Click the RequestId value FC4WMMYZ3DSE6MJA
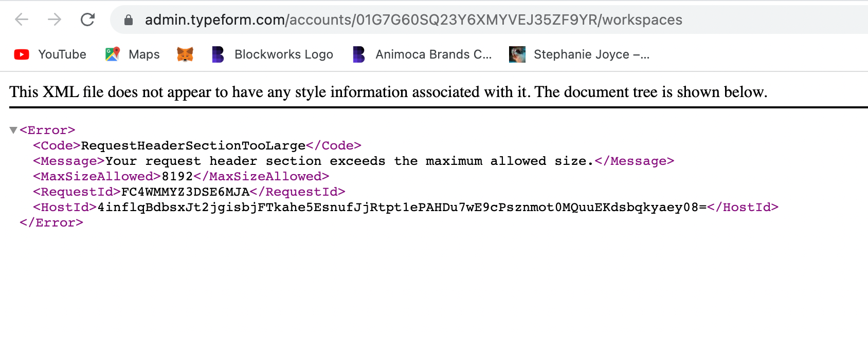The height and width of the screenshot is (339, 868). pyautogui.click(x=185, y=192)
